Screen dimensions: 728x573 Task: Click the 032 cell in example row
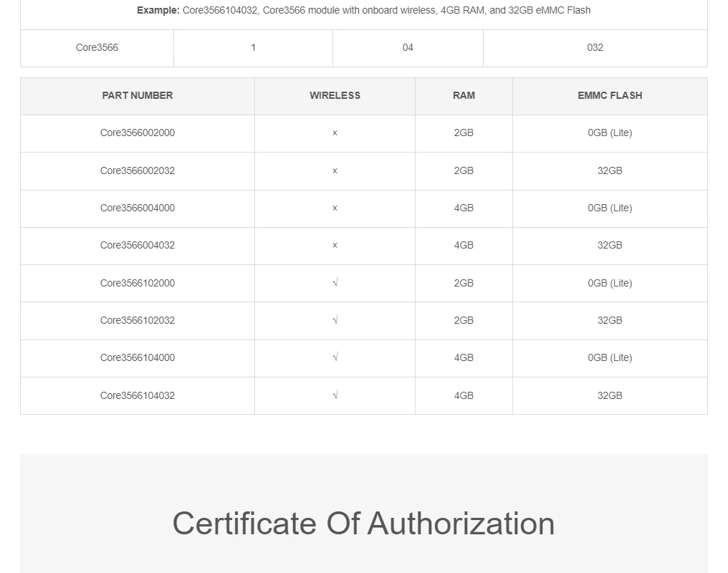(595, 47)
